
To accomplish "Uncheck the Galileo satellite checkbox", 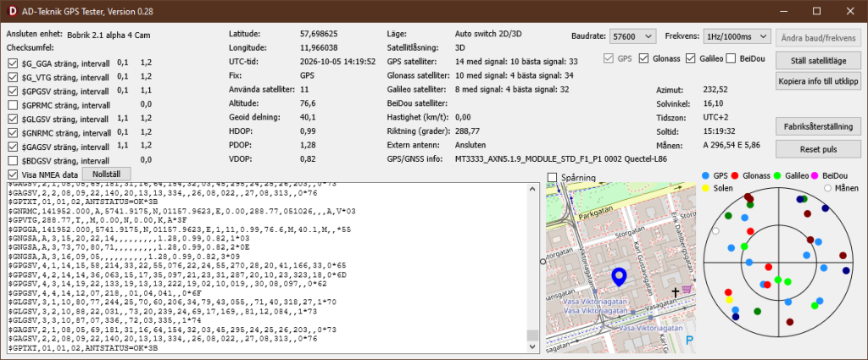I will point(690,58).
